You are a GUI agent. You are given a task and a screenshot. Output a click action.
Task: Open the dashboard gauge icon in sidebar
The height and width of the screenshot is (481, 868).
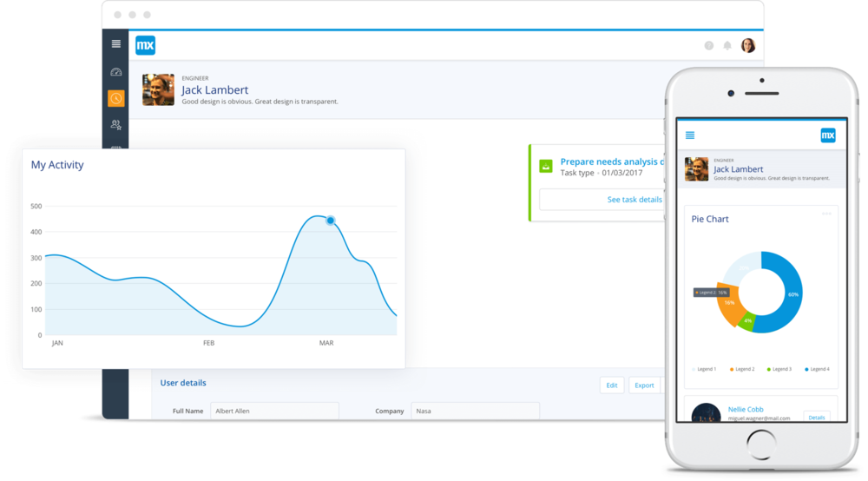coord(115,72)
